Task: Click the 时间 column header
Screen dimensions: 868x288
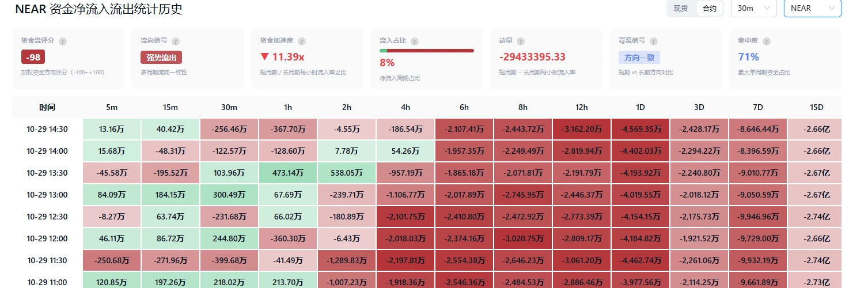Action: click(x=48, y=107)
